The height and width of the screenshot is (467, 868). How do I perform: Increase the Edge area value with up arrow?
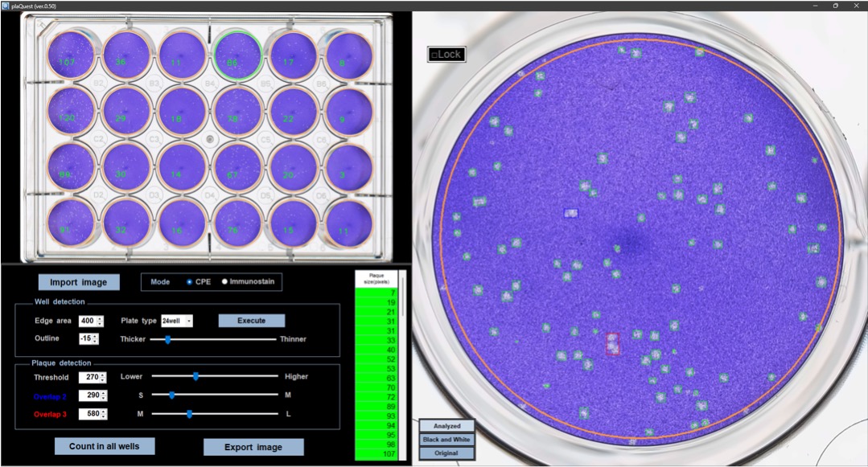click(101, 318)
